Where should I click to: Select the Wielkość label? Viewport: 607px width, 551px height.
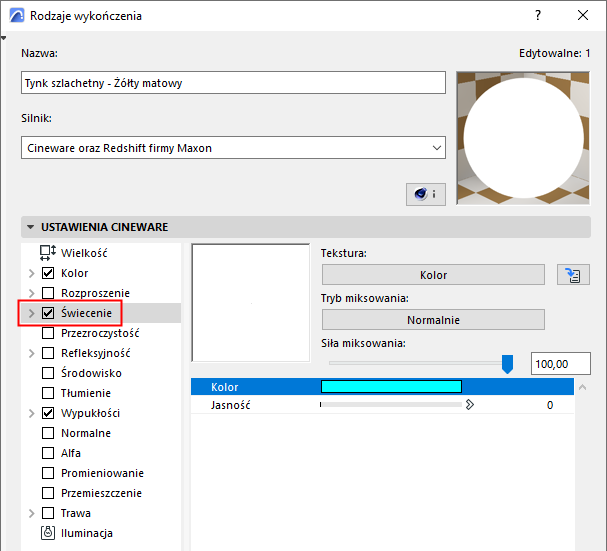[84, 253]
